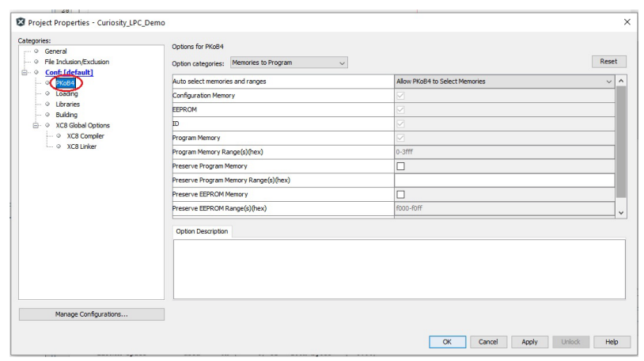The width and height of the screenshot is (644, 361).
Task: Click the Reset button
Action: point(608,61)
